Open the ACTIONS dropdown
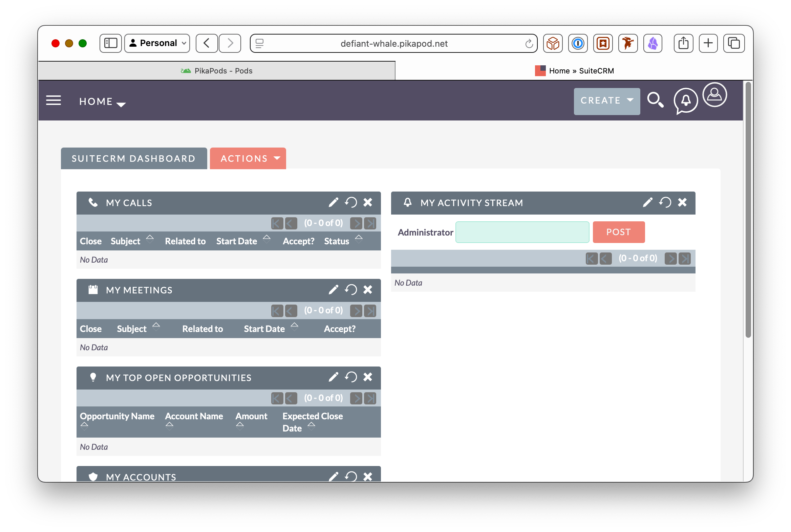 pos(248,158)
